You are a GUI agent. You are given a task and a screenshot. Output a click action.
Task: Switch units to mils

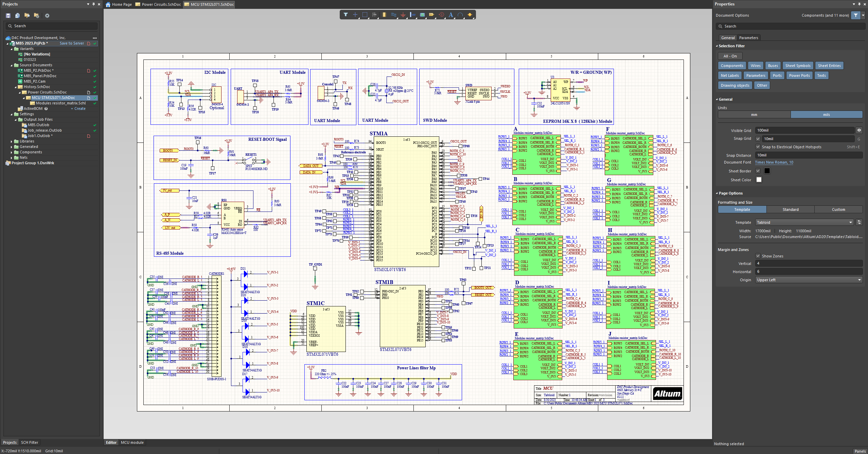(x=827, y=115)
